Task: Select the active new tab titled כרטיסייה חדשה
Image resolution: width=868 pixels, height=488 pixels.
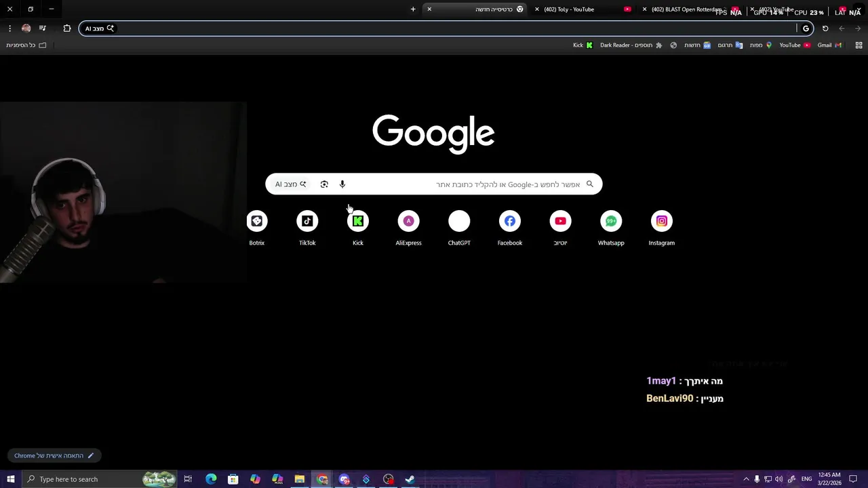Action: [x=476, y=9]
